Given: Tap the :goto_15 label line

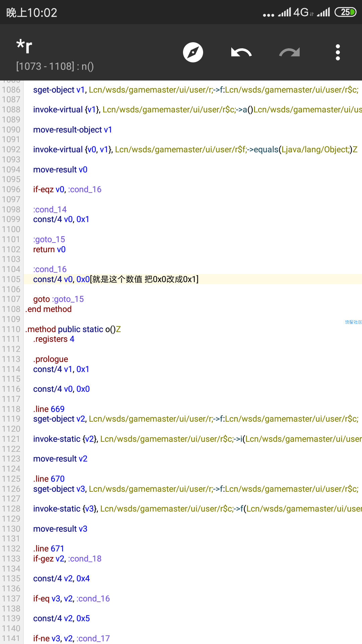Looking at the screenshot, I should [x=49, y=239].
